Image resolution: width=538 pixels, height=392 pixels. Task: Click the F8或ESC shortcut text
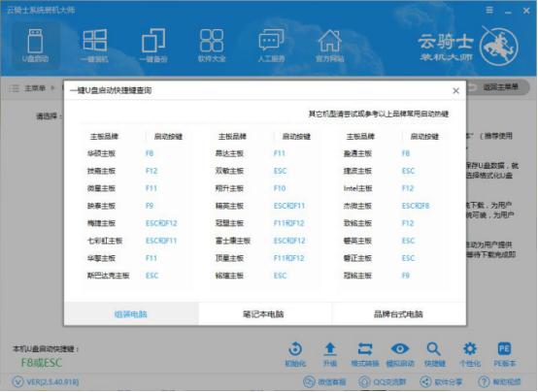tap(42, 363)
